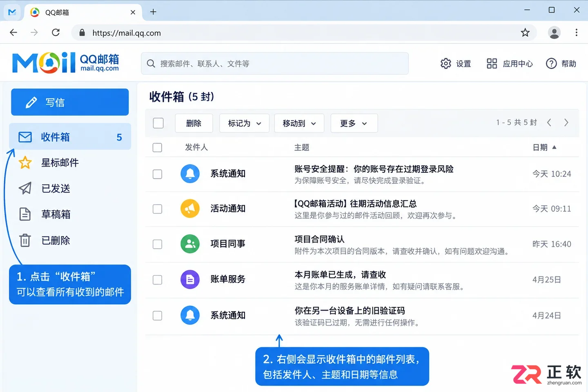588x392 pixels.
Task: Tick the toolbar select-all checkbox
Action: (158, 123)
